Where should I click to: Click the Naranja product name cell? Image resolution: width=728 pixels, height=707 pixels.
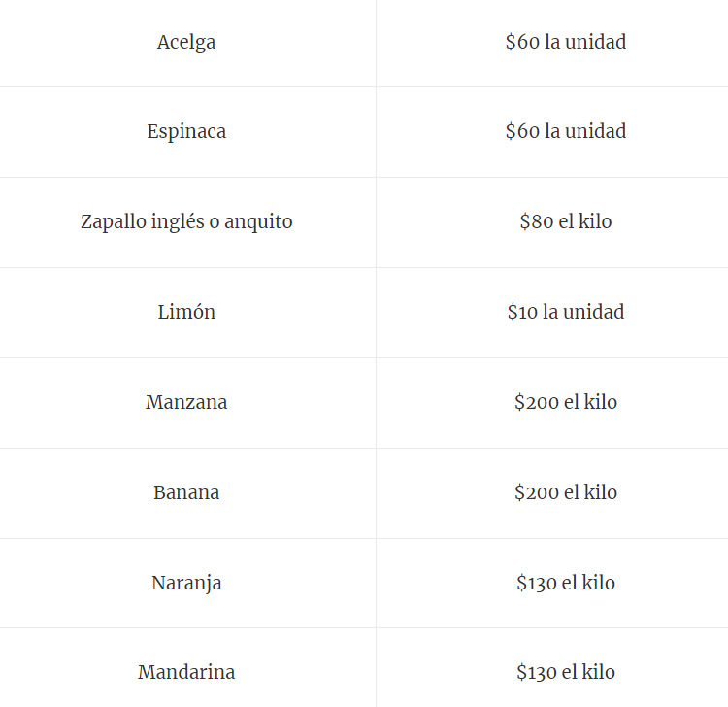point(186,583)
